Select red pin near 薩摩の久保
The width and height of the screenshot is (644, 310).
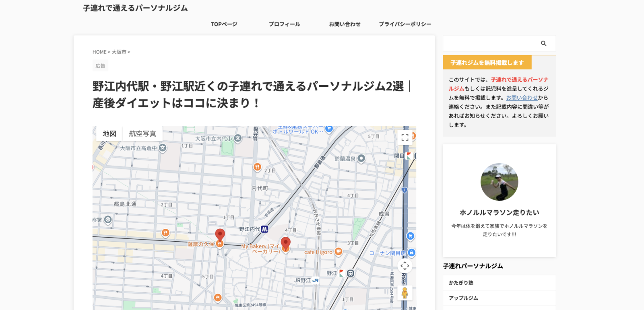click(220, 235)
